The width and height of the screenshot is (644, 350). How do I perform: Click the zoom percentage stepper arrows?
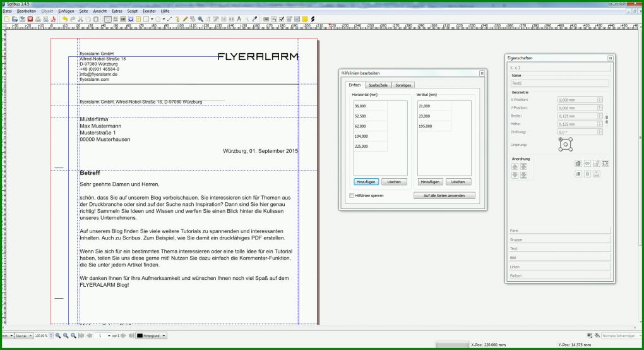(x=51, y=335)
